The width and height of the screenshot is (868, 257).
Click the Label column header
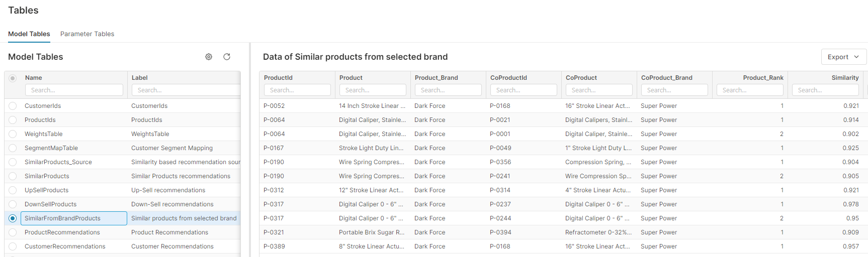point(140,78)
